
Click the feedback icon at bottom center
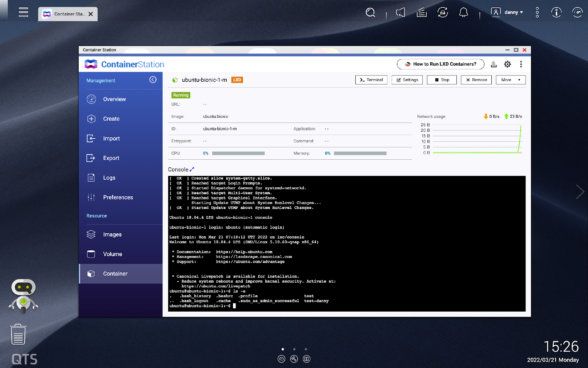(306, 359)
